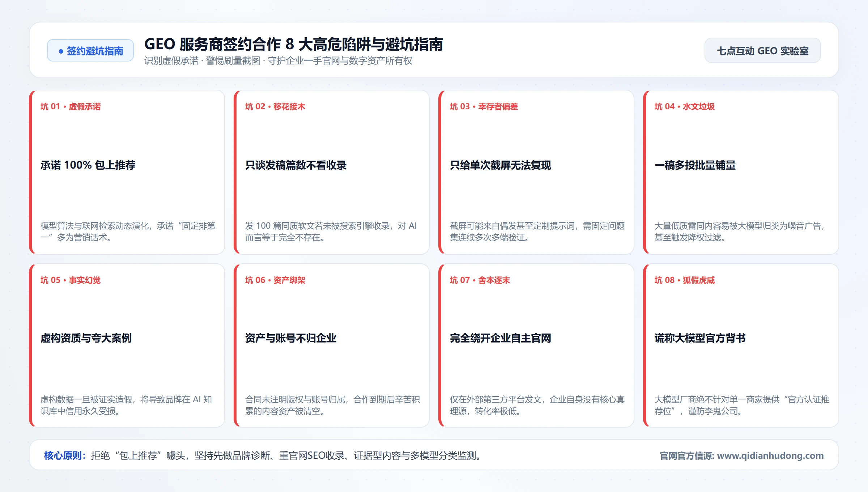Select heading 承诺 100% 包上推荐
Screen dimensions: 868x492
coord(88,165)
